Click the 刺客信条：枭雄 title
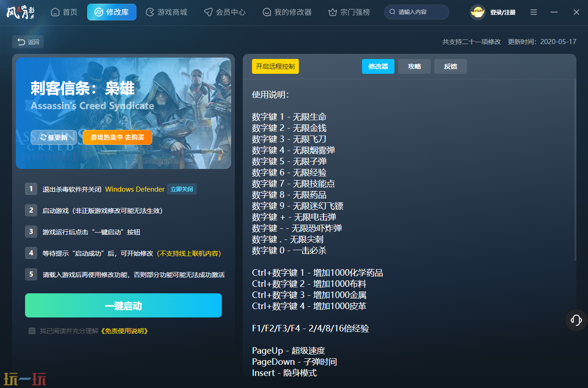Image resolution: width=588 pixels, height=388 pixels. click(83, 88)
